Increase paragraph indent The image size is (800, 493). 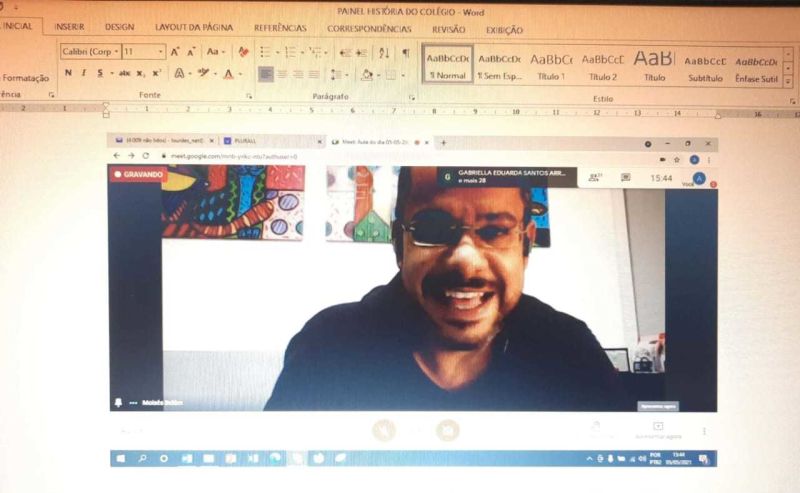(362, 52)
